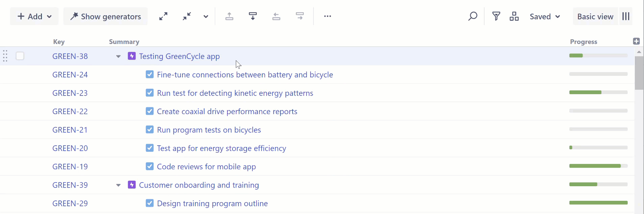Image resolution: width=644 pixels, height=214 pixels.
Task: Open the filter funnel icon
Action: [x=496, y=16]
